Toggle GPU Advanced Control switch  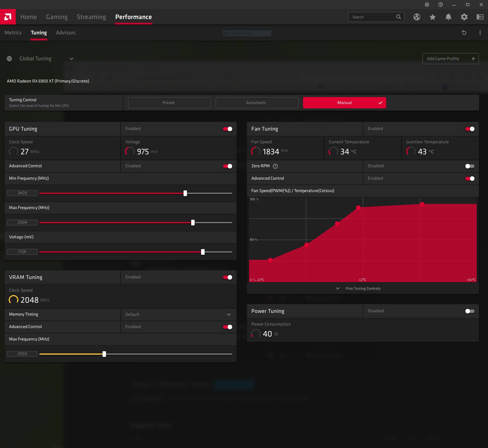coord(228,166)
